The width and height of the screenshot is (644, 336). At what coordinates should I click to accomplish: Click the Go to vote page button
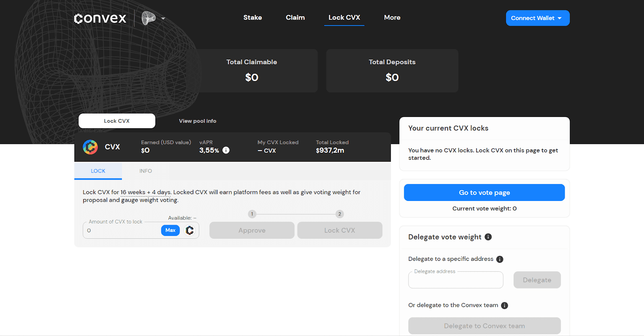point(484,193)
